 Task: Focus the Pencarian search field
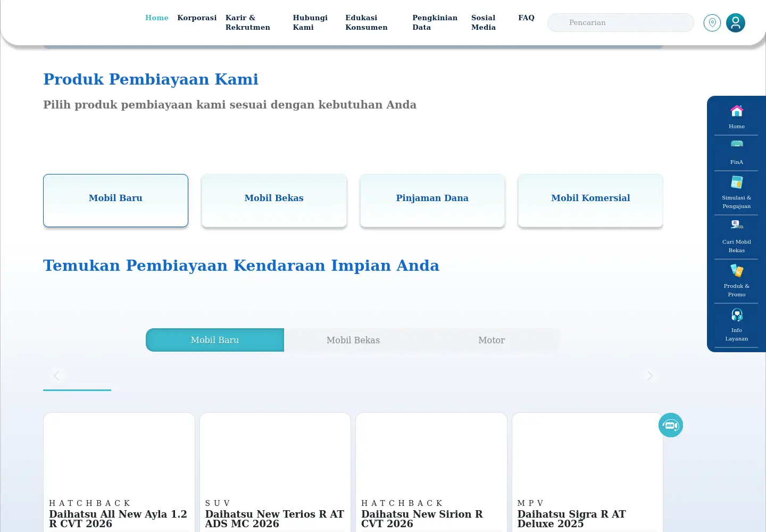pyautogui.click(x=621, y=22)
